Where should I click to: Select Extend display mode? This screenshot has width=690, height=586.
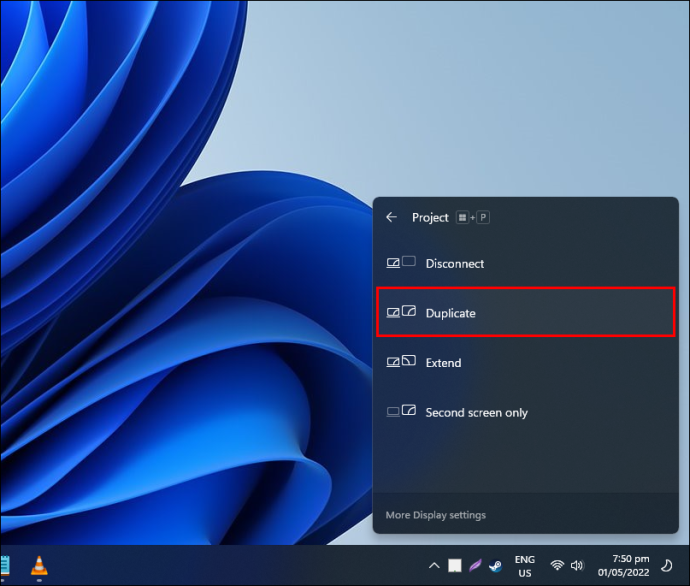(x=525, y=363)
